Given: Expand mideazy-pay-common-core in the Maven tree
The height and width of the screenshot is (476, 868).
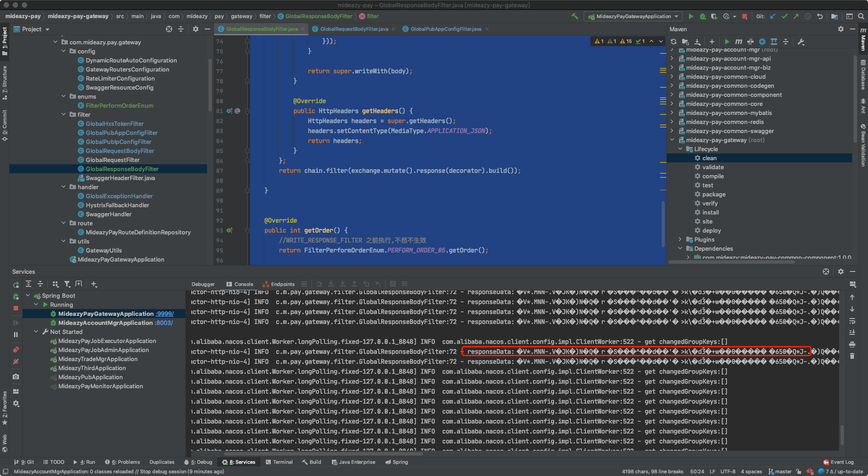Looking at the screenshot, I should (x=672, y=104).
